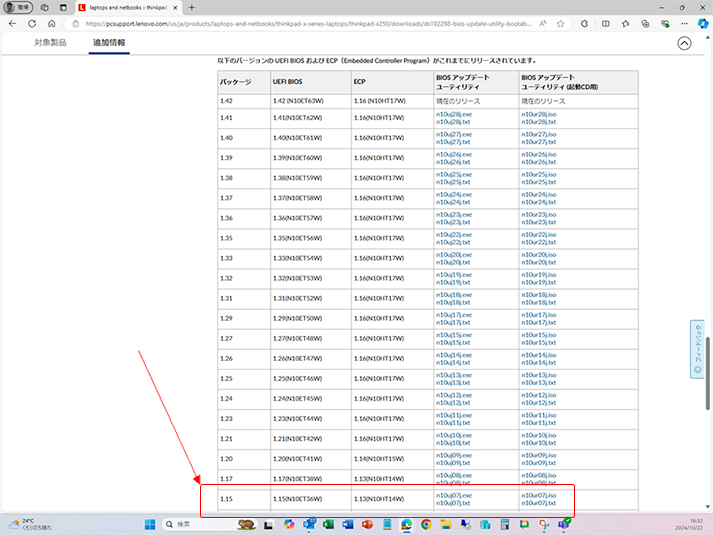Screen dimensions: 713x535
Task: Open the weather widget on taskbar
Action: coord(30,525)
